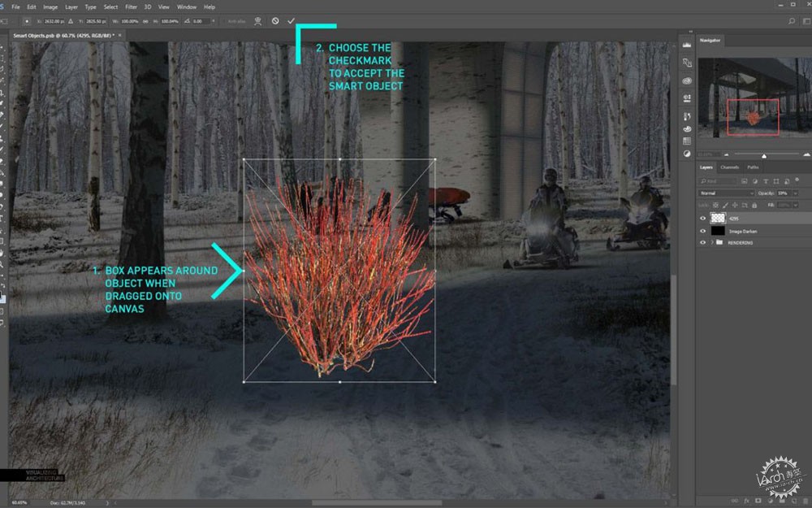Toggle lock position icon
Screen dimensions: 812x508
coord(735,206)
